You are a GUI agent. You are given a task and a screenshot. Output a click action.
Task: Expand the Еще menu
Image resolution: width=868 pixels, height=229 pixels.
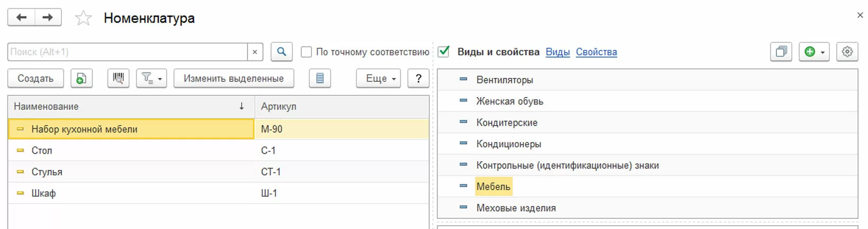pos(378,78)
